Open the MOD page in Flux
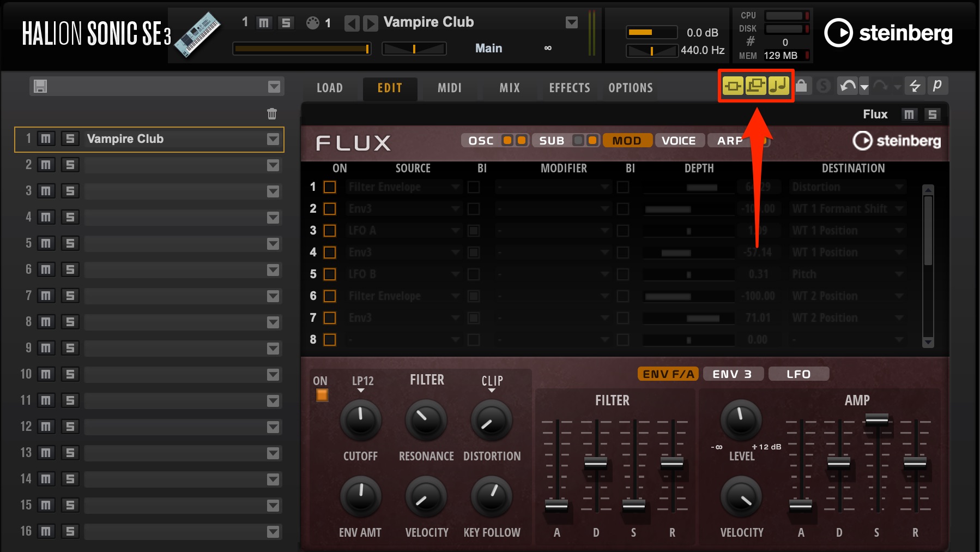 [x=627, y=141]
